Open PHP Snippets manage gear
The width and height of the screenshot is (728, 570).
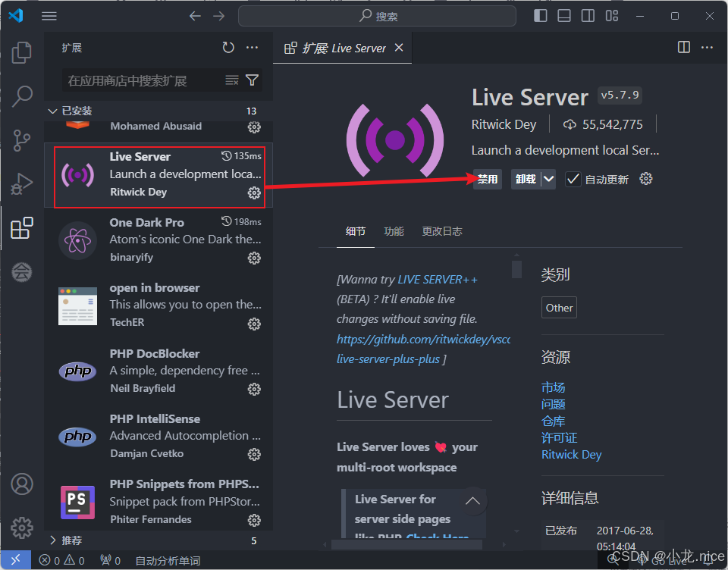tap(254, 520)
